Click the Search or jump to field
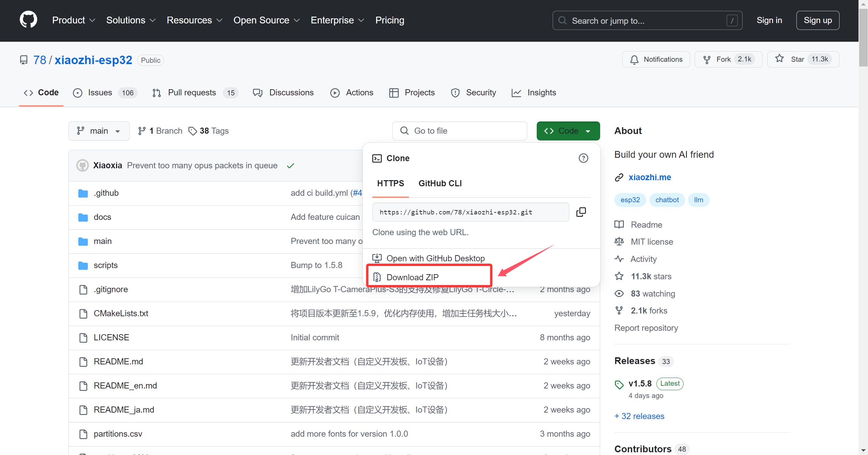868x455 pixels. [x=647, y=20]
